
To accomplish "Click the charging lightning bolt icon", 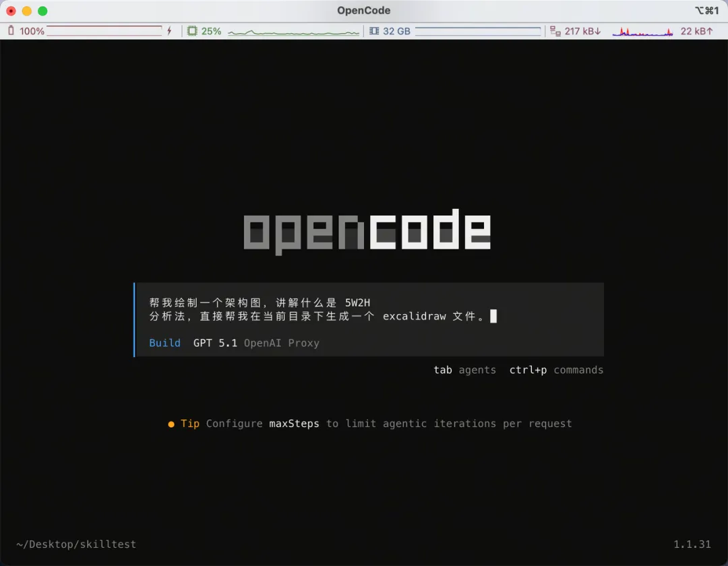I will click(x=169, y=31).
